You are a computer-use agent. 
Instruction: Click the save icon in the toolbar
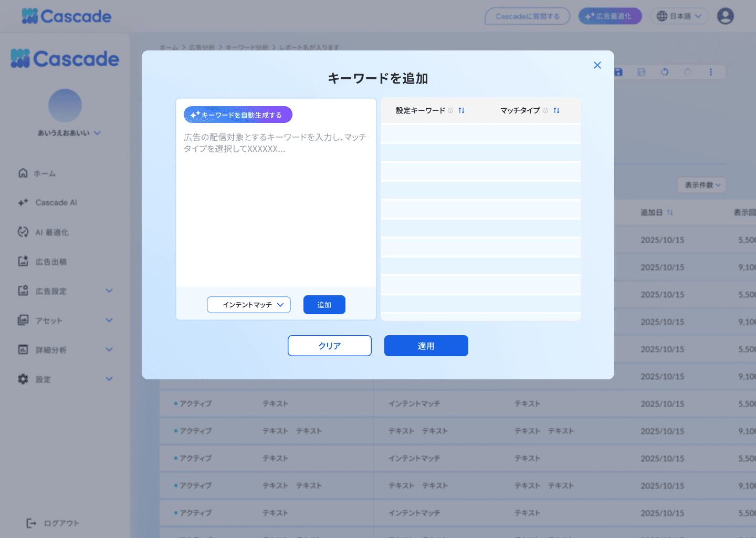click(618, 72)
